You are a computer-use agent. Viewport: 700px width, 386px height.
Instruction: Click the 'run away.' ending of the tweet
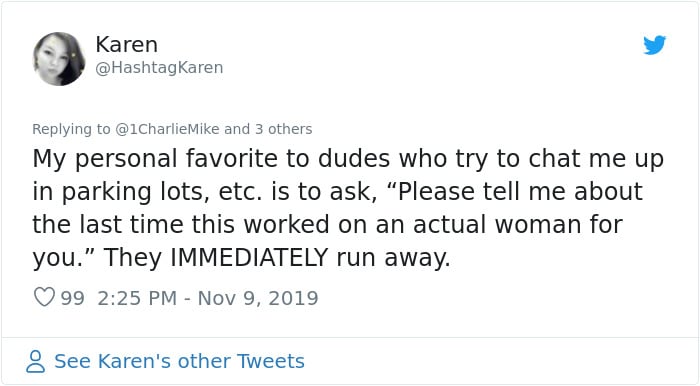393,258
